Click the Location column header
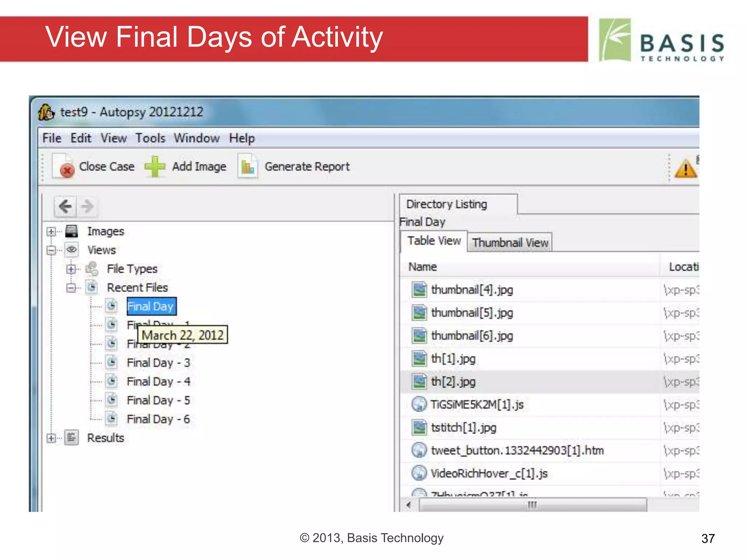The height and width of the screenshot is (560, 747). [x=680, y=267]
